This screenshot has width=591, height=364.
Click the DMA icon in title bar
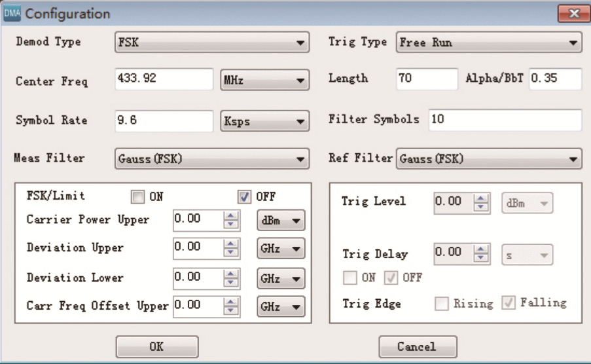pyautogui.click(x=13, y=14)
